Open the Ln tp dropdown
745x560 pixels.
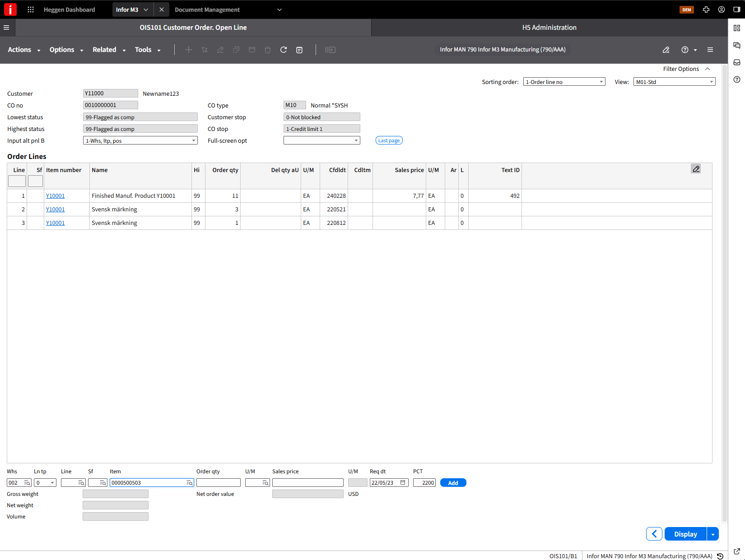[x=45, y=483]
